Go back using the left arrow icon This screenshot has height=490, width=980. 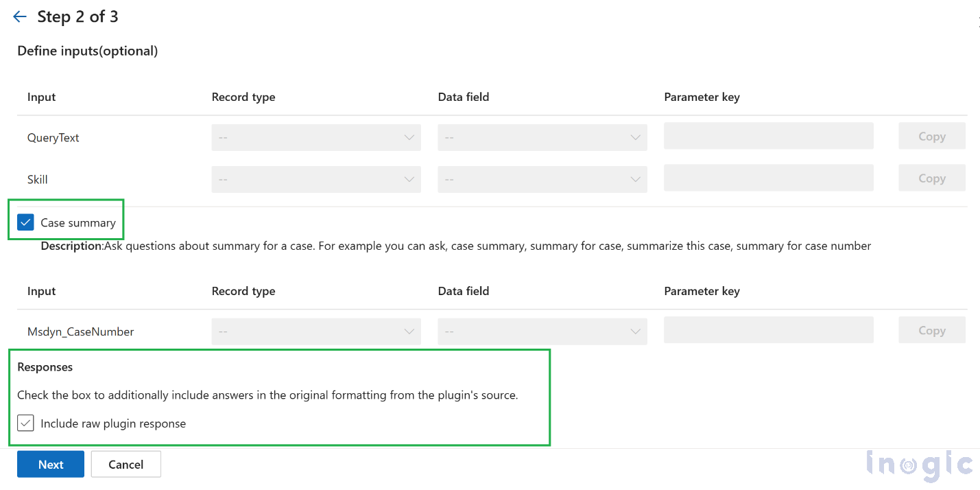[x=20, y=16]
